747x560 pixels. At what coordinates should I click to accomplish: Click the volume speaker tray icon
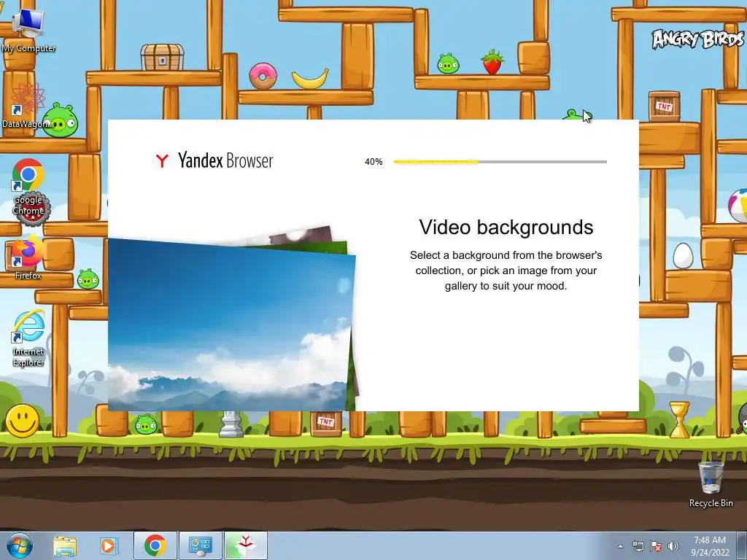click(x=673, y=546)
